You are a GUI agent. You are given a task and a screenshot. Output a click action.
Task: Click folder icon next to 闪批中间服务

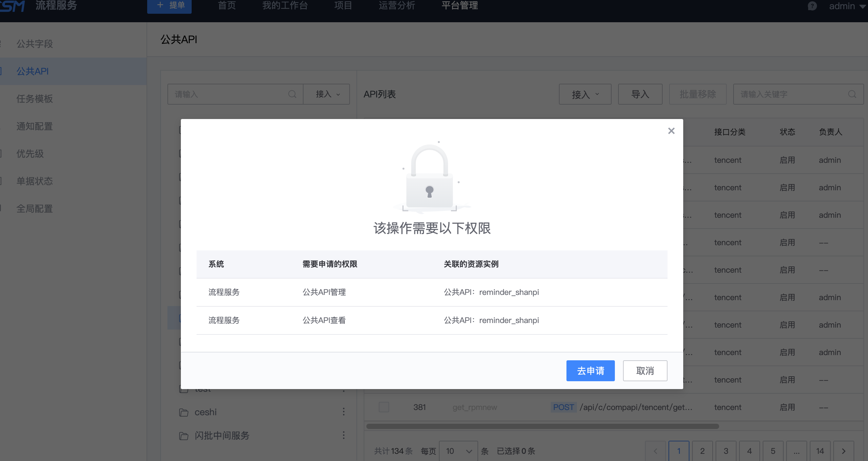(184, 436)
